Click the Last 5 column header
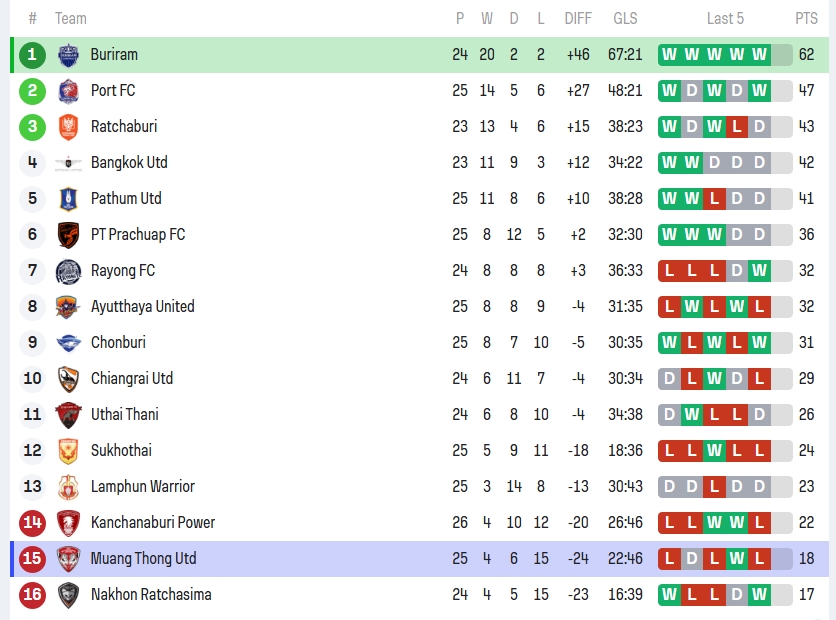 (725, 18)
